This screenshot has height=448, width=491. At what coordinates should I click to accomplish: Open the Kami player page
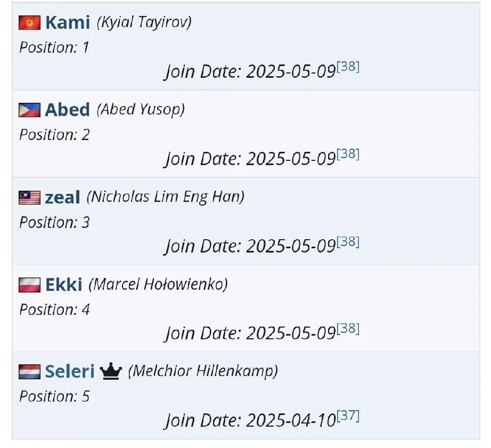coord(68,22)
